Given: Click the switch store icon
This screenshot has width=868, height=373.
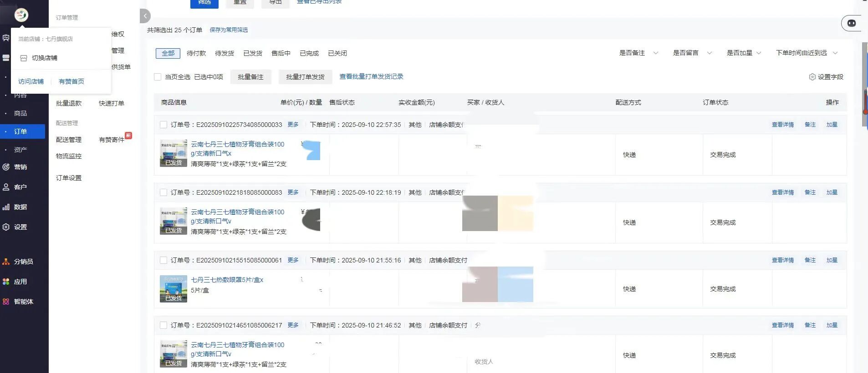Looking at the screenshot, I should [x=24, y=58].
